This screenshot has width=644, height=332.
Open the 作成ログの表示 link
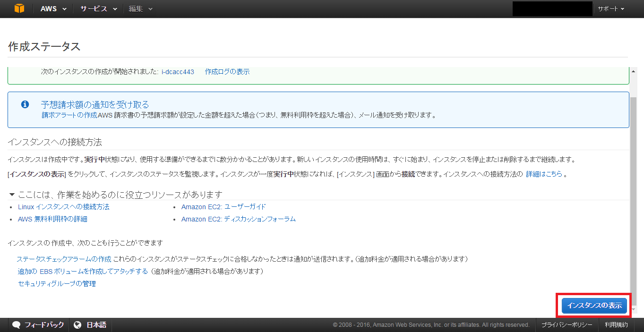227,72
